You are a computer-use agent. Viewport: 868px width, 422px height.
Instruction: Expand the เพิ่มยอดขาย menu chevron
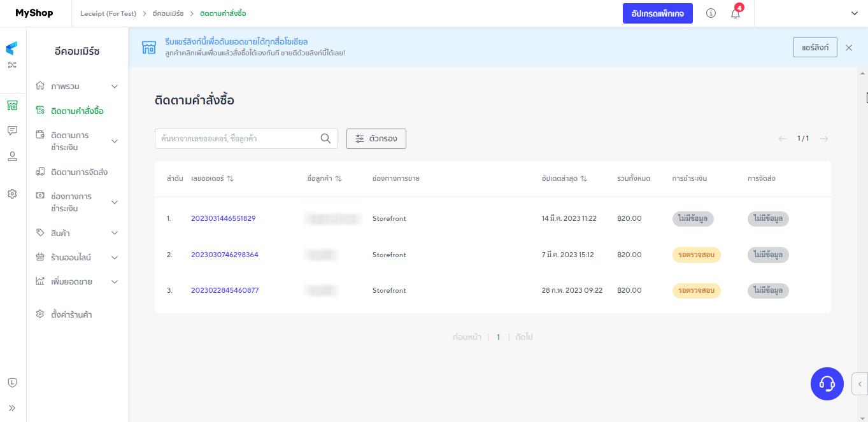[115, 281]
